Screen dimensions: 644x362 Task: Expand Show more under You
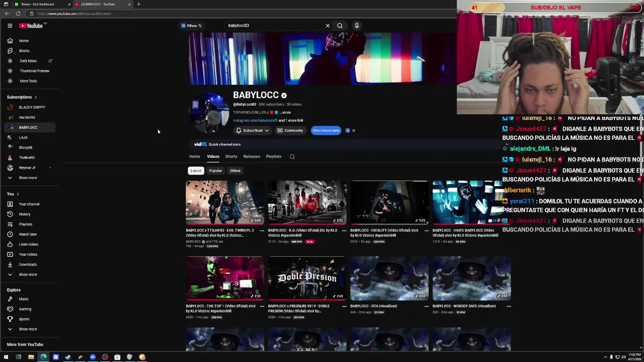click(x=30, y=275)
